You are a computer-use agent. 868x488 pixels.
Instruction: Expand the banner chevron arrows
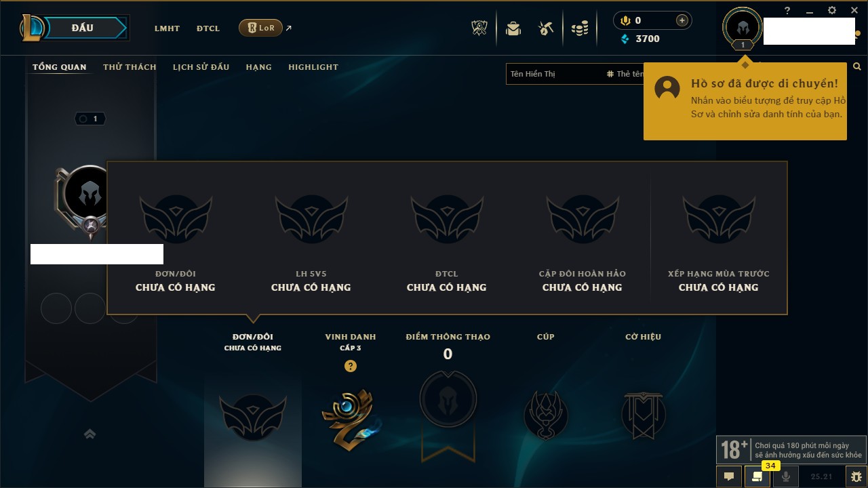point(90,434)
